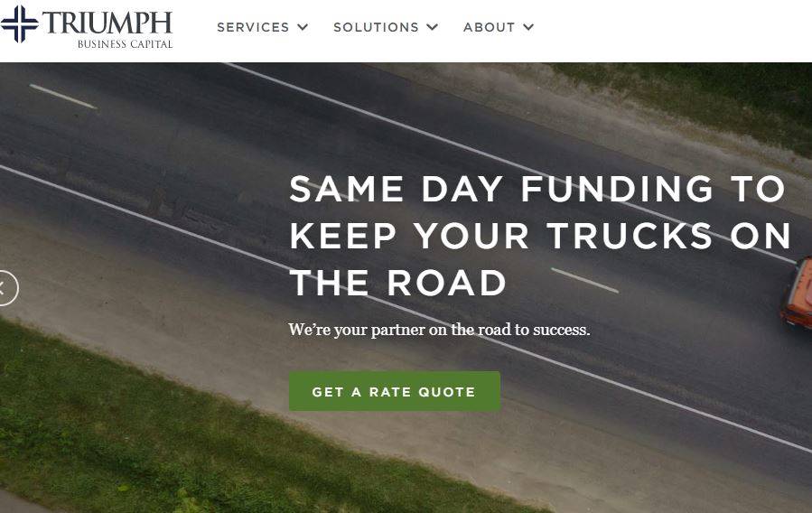This screenshot has width=812, height=513.
Task: Click the 'KEEP YOUR TRUCKS ON' headline line
Action: (x=540, y=236)
